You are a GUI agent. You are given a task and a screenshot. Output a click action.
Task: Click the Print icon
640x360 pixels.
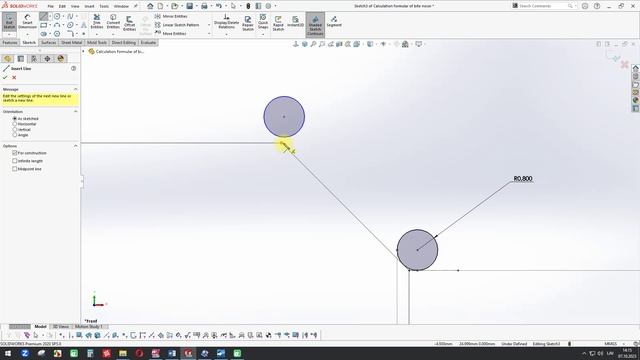click(x=204, y=6)
